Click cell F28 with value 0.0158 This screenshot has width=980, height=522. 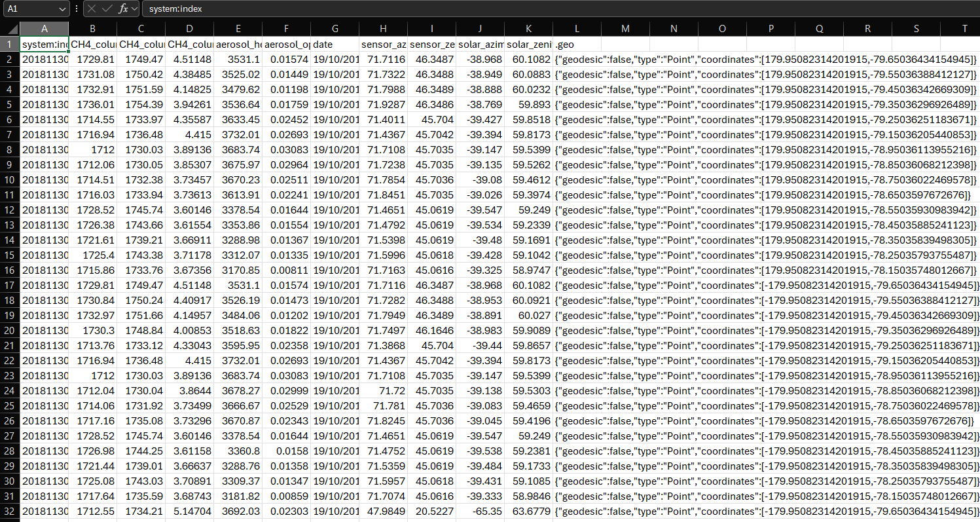point(286,451)
